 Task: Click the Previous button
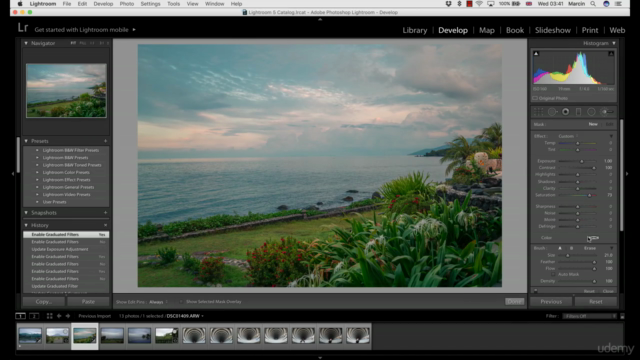pos(551,302)
